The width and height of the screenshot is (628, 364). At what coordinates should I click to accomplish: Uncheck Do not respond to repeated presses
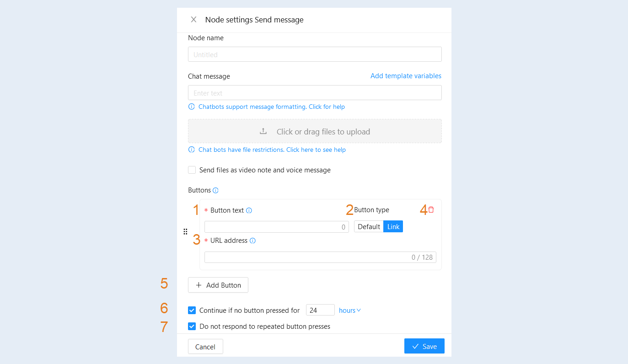point(192,327)
